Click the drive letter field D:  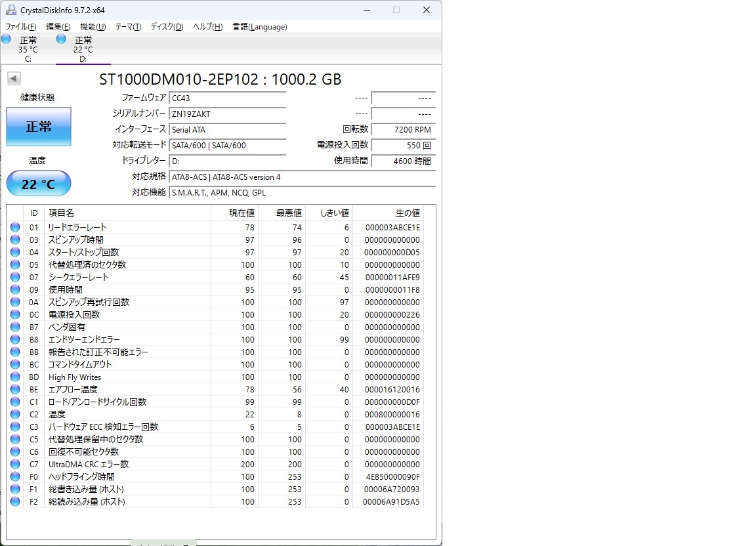[x=228, y=161]
